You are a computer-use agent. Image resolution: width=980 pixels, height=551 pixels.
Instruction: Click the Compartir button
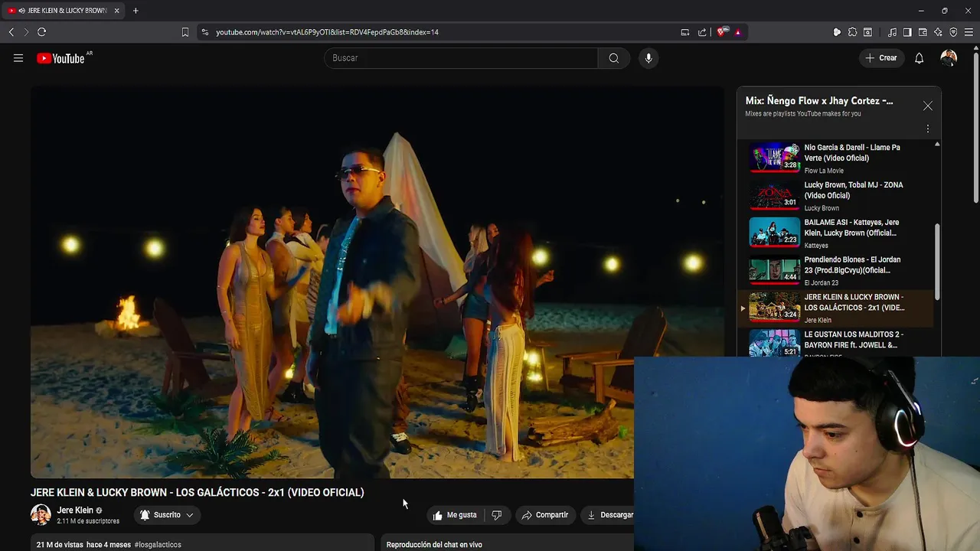pos(545,515)
